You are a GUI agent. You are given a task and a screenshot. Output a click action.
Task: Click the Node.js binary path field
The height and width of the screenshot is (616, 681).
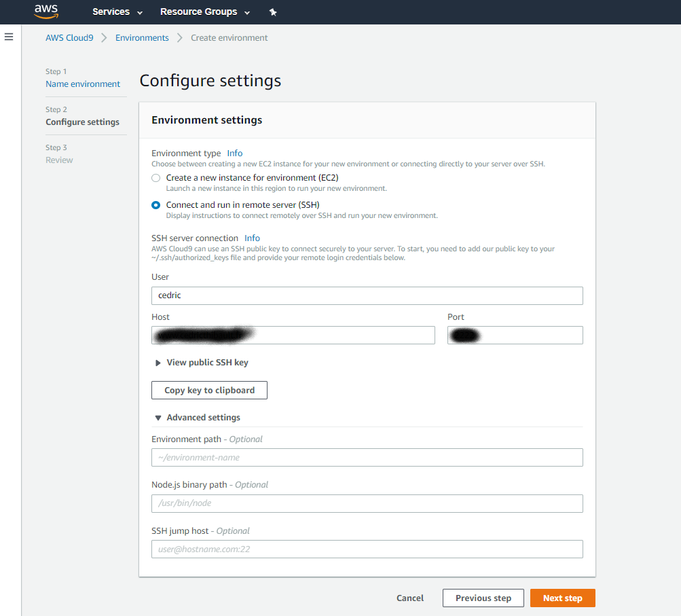click(x=367, y=503)
